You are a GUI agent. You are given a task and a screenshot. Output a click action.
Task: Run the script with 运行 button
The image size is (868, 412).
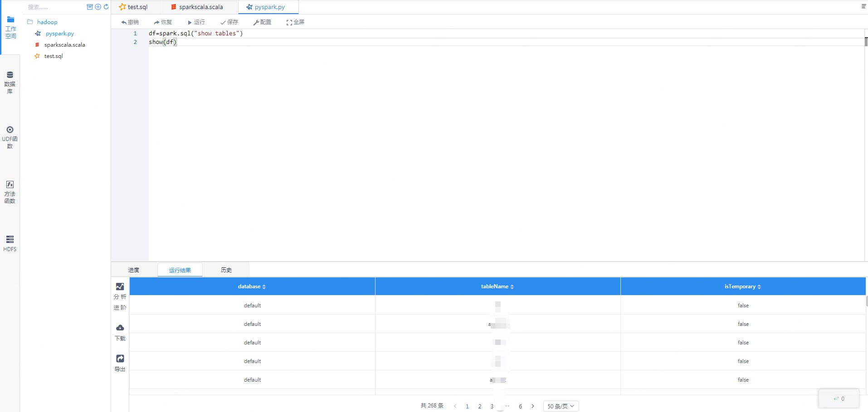click(x=196, y=22)
